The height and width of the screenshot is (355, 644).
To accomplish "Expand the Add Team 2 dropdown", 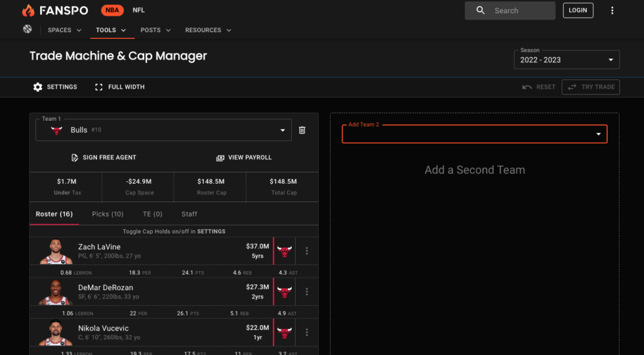I will [x=474, y=134].
